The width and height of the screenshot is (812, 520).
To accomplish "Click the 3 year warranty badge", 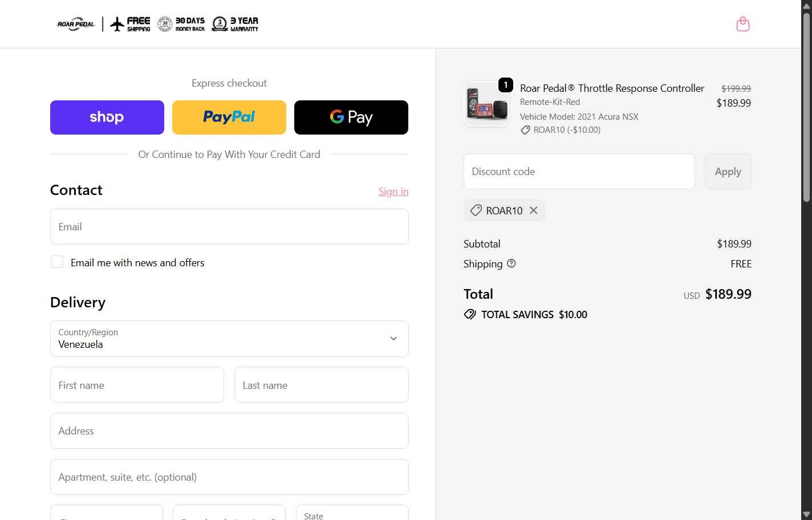I will coord(235,24).
